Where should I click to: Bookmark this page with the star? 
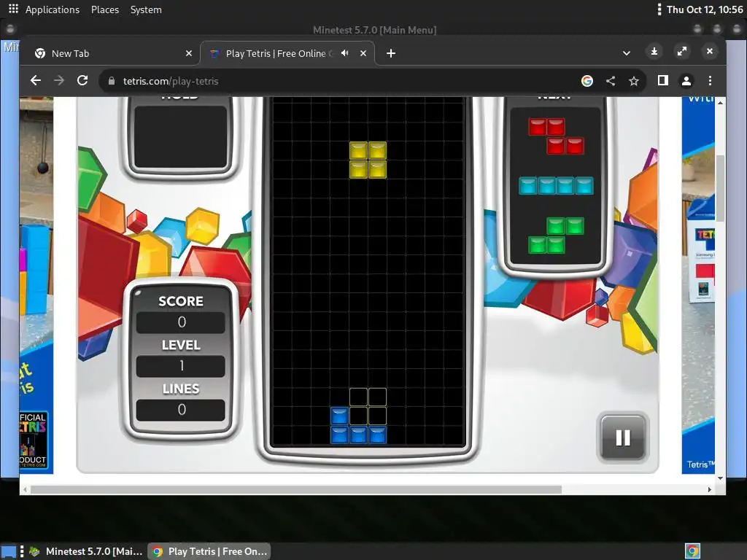point(634,81)
